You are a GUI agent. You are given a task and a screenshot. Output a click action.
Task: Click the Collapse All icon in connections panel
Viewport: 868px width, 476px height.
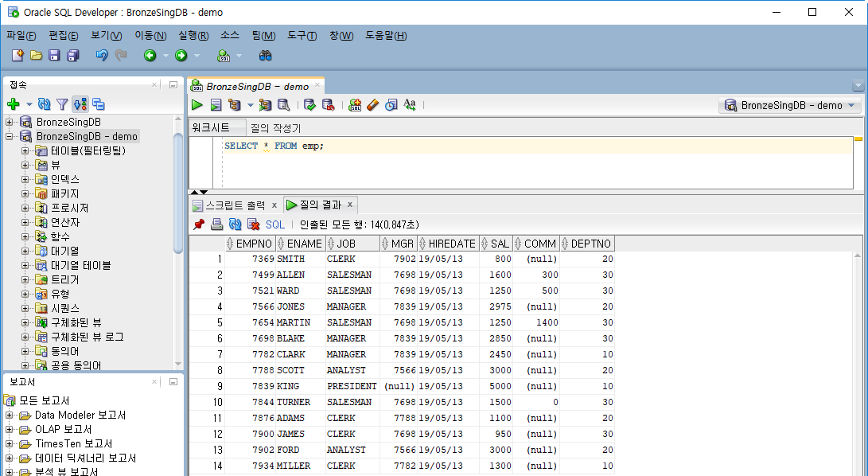pos(99,104)
